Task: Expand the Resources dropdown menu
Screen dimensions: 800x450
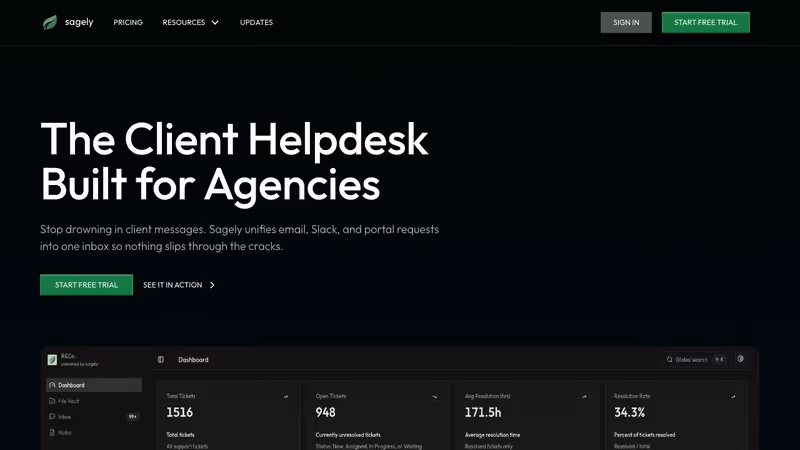Action: tap(190, 22)
